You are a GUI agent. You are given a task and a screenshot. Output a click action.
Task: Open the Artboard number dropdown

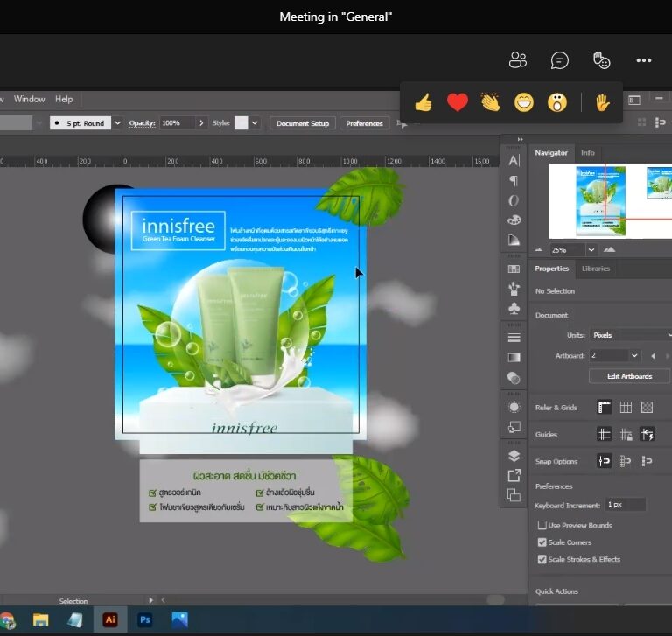tap(634, 356)
